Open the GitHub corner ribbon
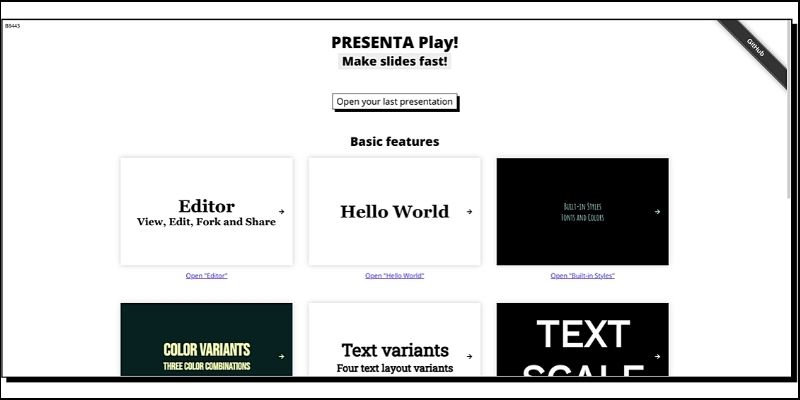The image size is (800, 400). click(x=756, y=48)
